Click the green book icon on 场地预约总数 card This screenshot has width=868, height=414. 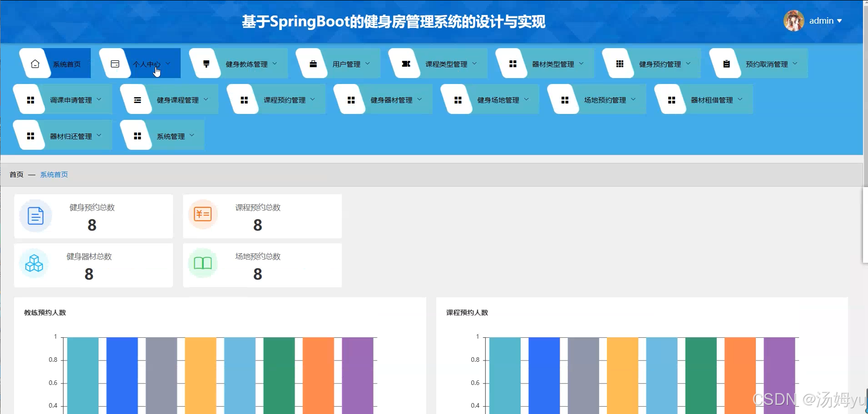[202, 263]
